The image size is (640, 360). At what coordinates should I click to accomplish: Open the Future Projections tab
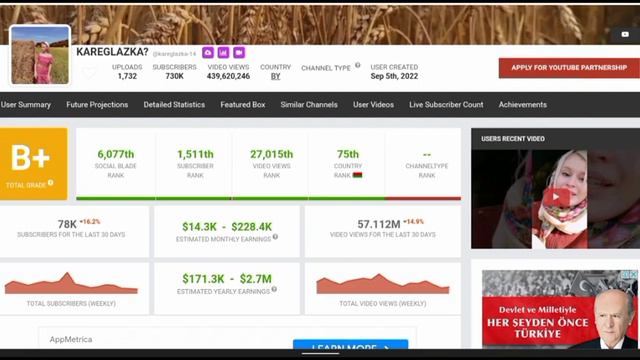97,105
